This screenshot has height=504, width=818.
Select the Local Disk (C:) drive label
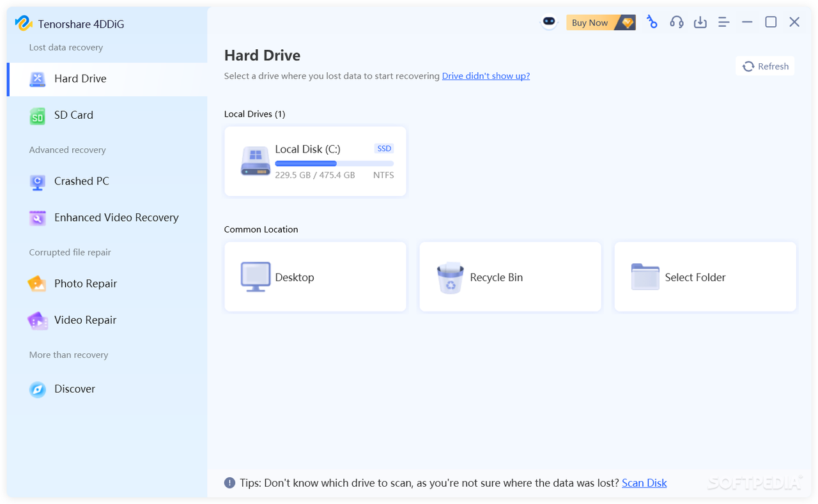pos(307,149)
